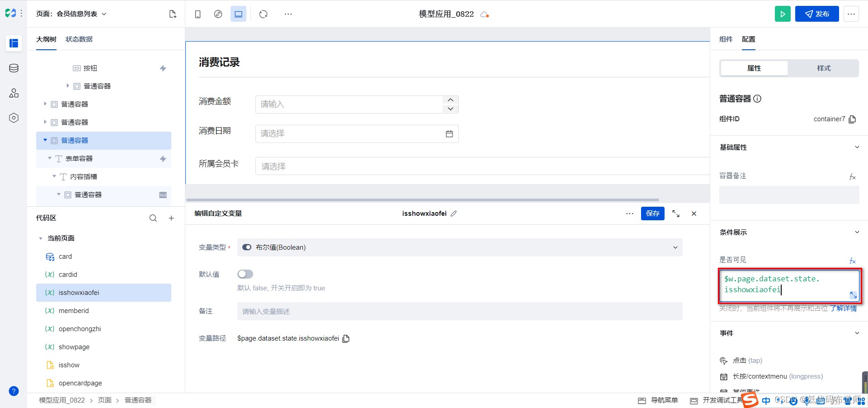Open calendar picker for 消费日期
This screenshot has width=868, height=408.
449,134
